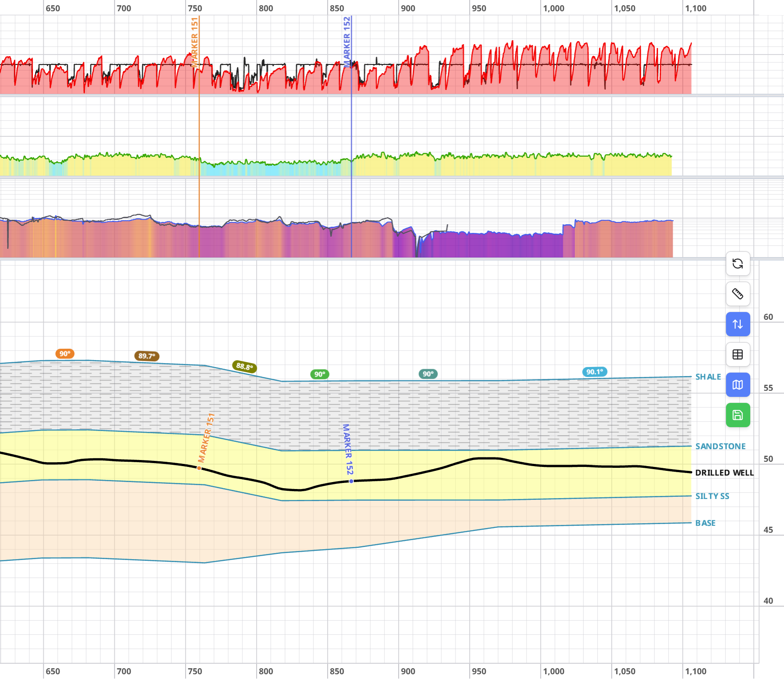The image size is (784, 679).
Task: Click the green 90° dip badge
Action: 320,374
